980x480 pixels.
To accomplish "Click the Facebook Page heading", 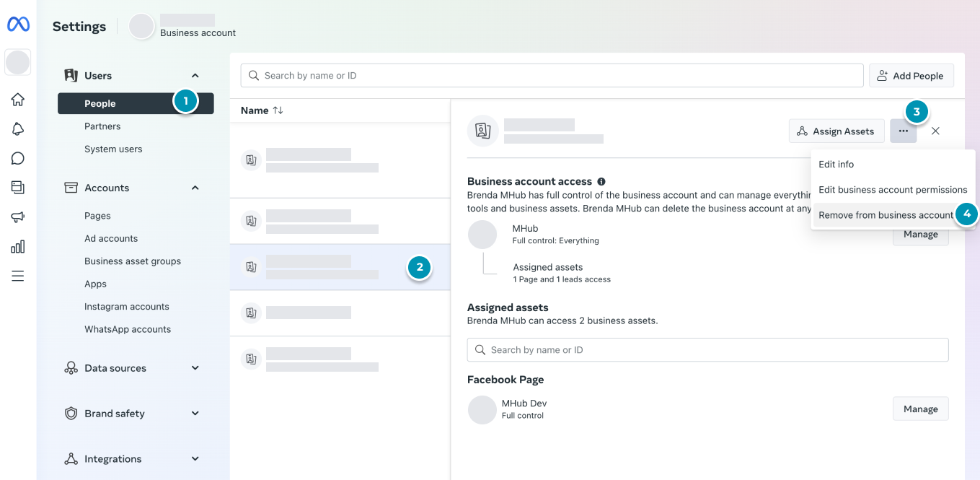I will [x=506, y=380].
